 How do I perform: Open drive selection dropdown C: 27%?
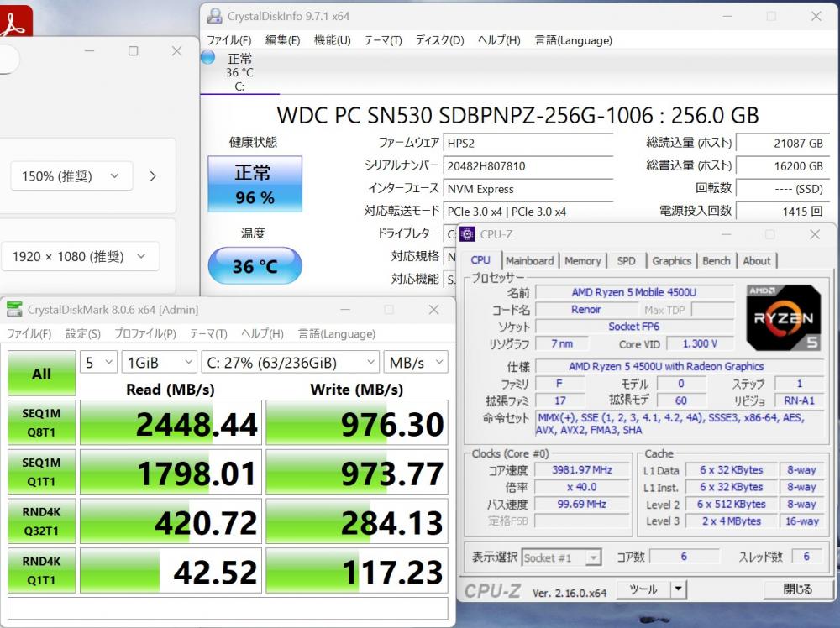(x=290, y=363)
